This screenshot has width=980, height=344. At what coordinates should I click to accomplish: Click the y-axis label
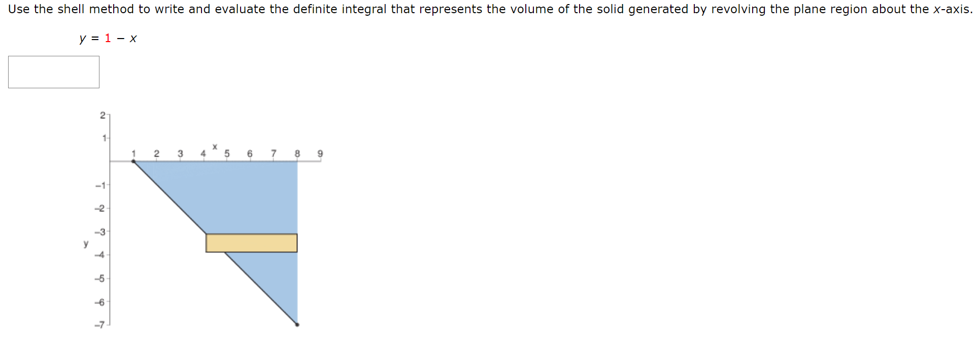pyautogui.click(x=85, y=244)
